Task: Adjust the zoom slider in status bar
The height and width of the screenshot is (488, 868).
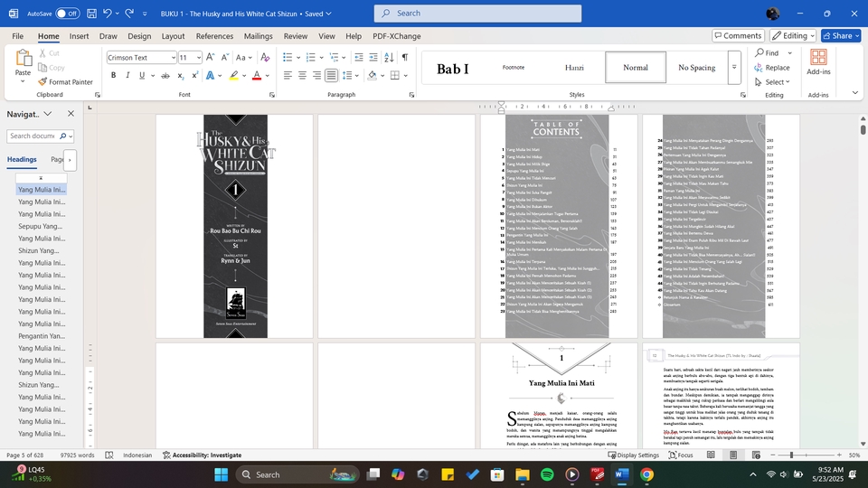Action: tap(792, 455)
